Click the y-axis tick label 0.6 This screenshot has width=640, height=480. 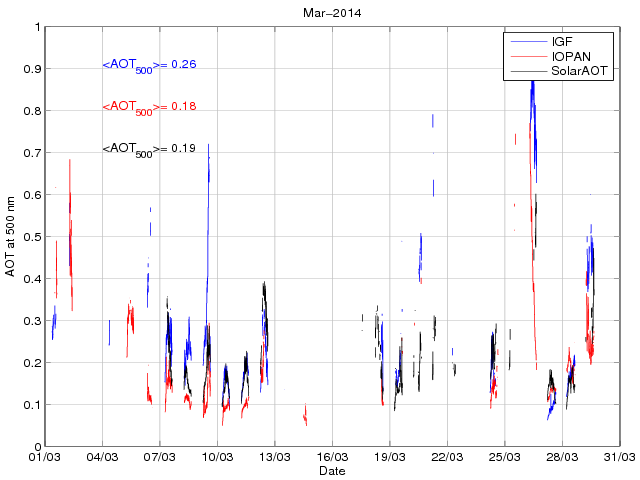(x=32, y=195)
